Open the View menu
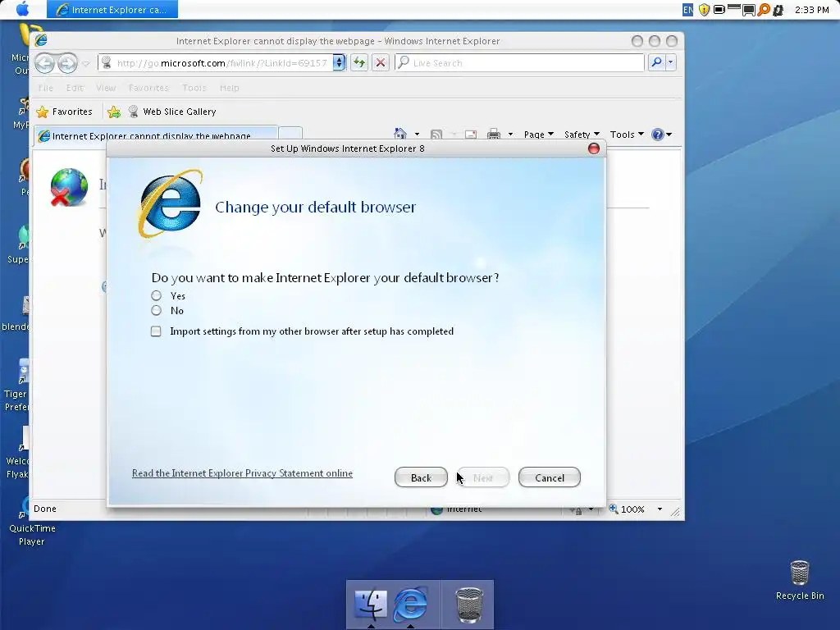 (x=106, y=88)
